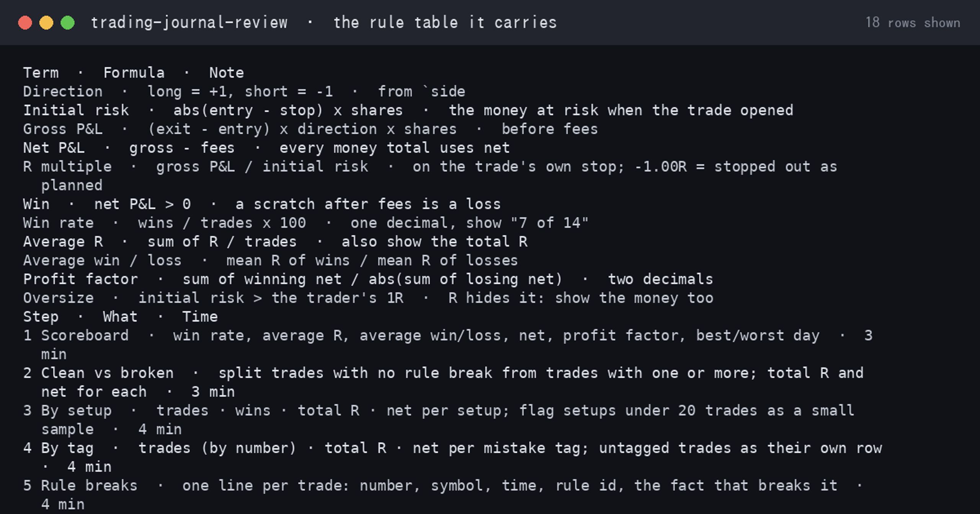Select the Profit factor row
980x514 pixels.
pyautogui.click(x=368, y=279)
